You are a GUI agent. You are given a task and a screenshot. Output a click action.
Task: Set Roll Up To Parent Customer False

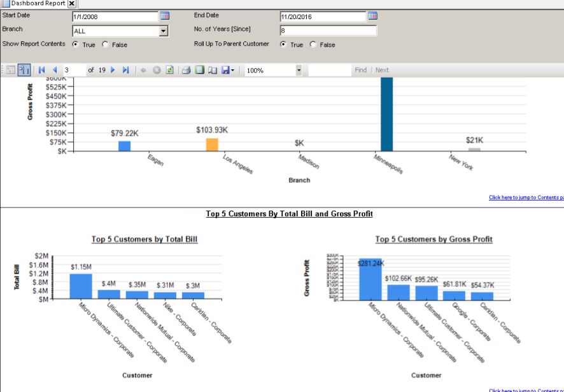tap(313, 45)
